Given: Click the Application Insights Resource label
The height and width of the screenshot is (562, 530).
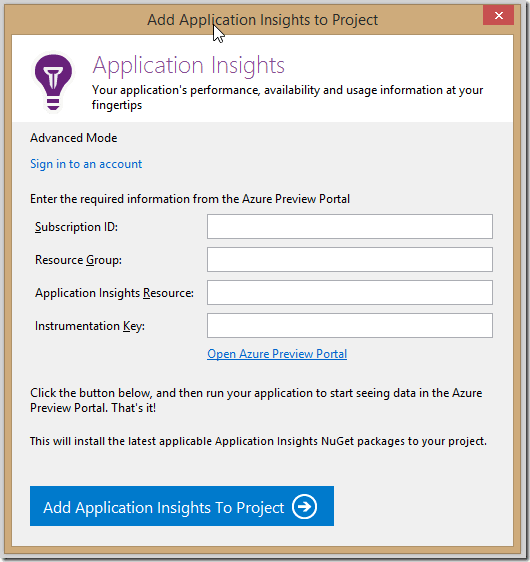Looking at the screenshot, I should pos(114,293).
